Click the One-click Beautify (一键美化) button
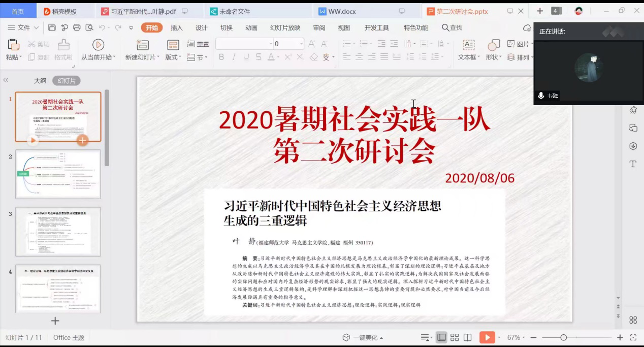 363,338
